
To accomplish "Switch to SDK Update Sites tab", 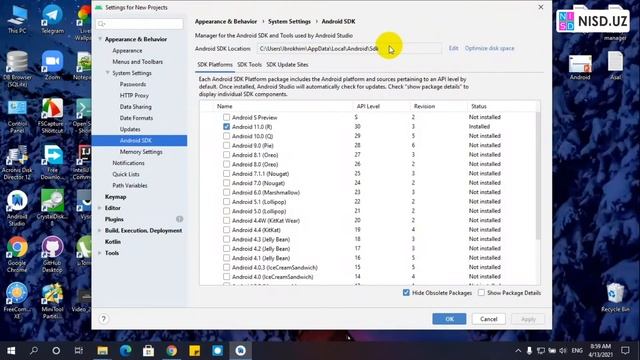I will click(287, 64).
